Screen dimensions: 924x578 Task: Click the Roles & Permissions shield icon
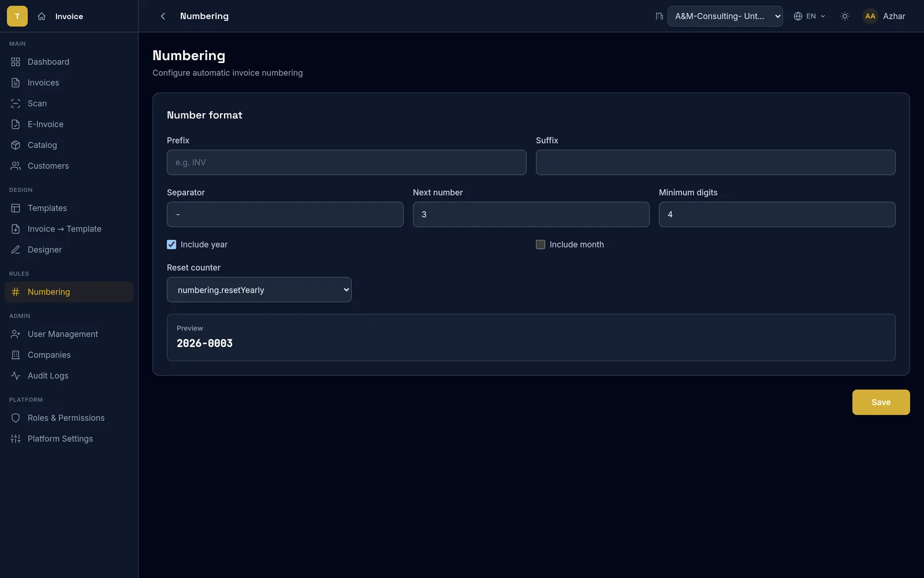(x=16, y=418)
